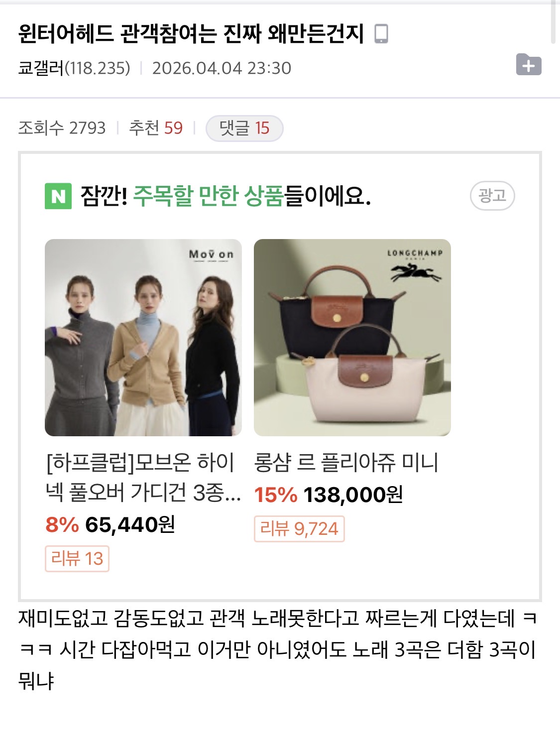Screen dimensions: 560x753
Task: Tap the 리뷰 9,724 review badge
Action: pyautogui.click(x=299, y=529)
